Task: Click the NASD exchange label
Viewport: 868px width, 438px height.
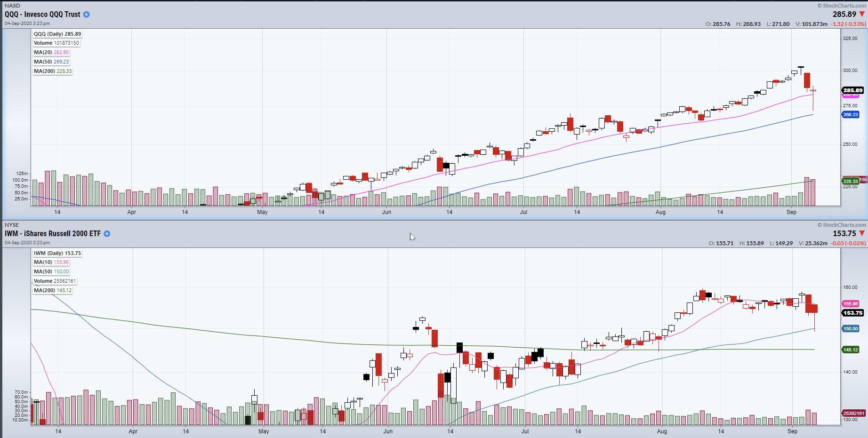Action: coord(12,6)
